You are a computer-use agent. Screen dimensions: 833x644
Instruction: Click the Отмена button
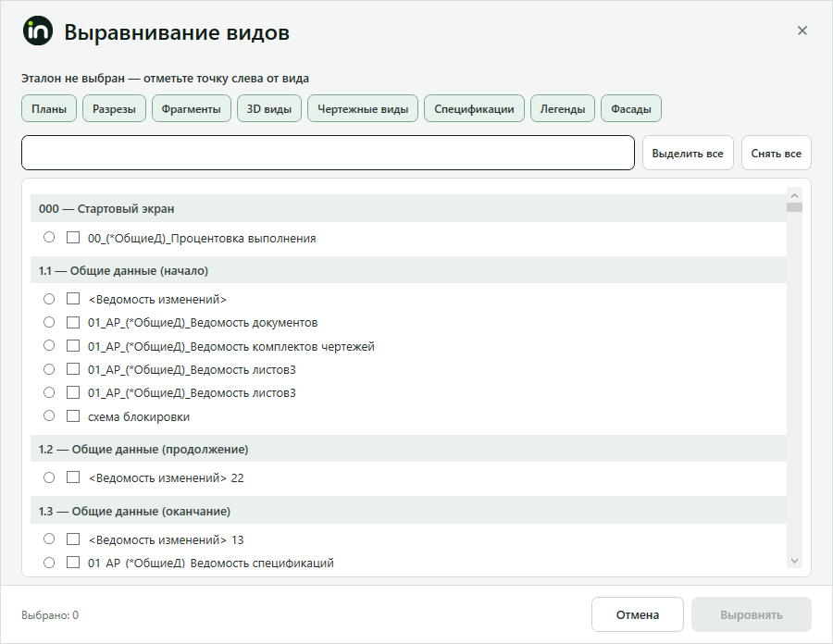tap(638, 614)
